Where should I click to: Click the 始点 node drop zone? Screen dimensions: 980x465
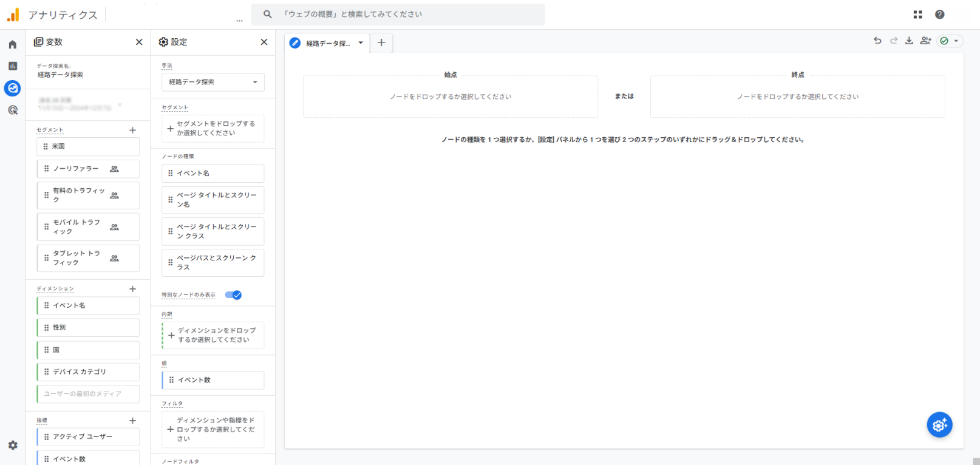(451, 97)
